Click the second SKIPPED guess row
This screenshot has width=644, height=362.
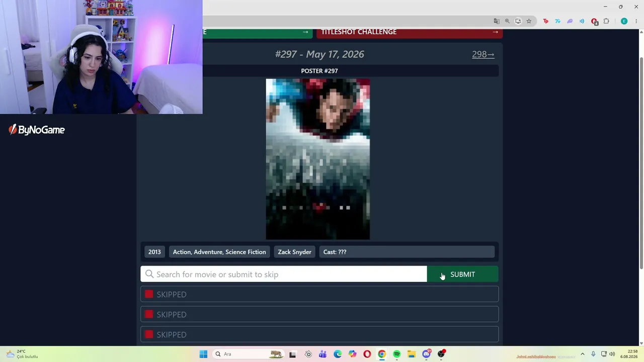(x=319, y=314)
